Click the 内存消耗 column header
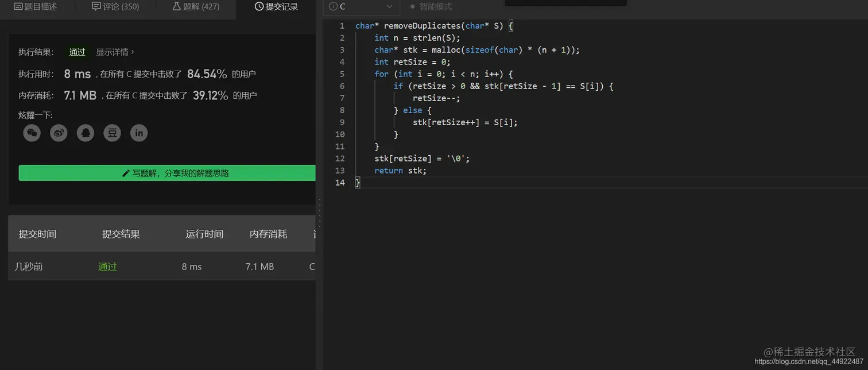The height and width of the screenshot is (370, 868). click(x=268, y=234)
